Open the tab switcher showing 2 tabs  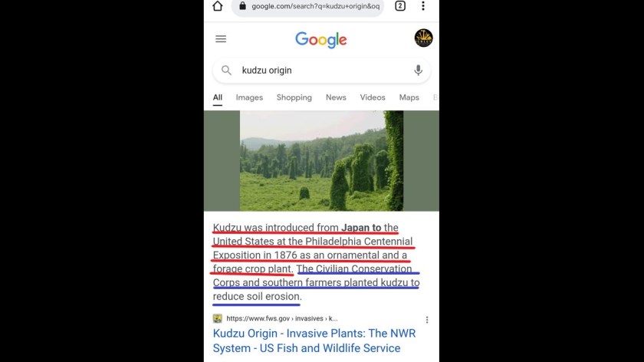click(x=400, y=6)
